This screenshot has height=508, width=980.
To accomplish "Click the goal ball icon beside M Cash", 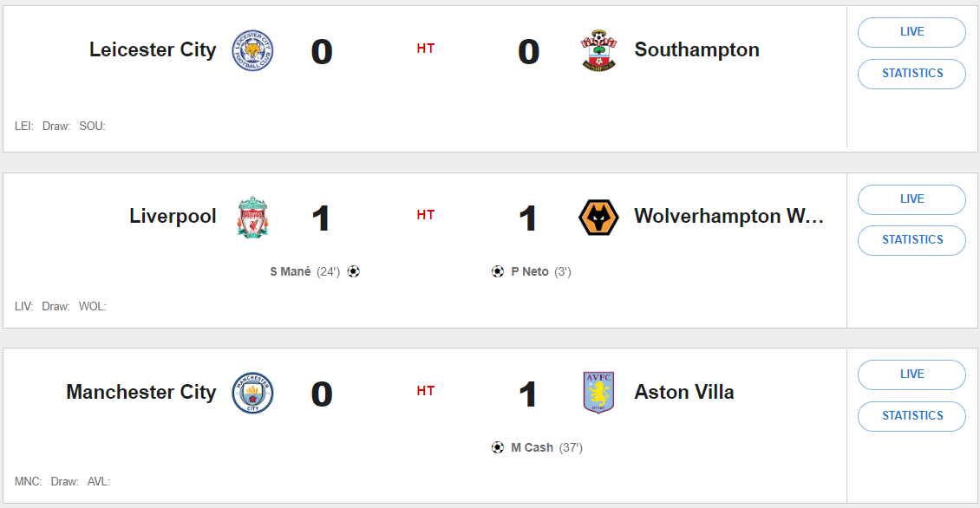I will pos(497,447).
